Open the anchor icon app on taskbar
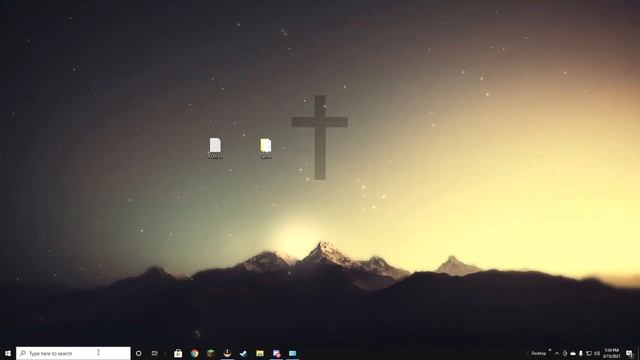This screenshot has width=640, height=360. (227, 353)
